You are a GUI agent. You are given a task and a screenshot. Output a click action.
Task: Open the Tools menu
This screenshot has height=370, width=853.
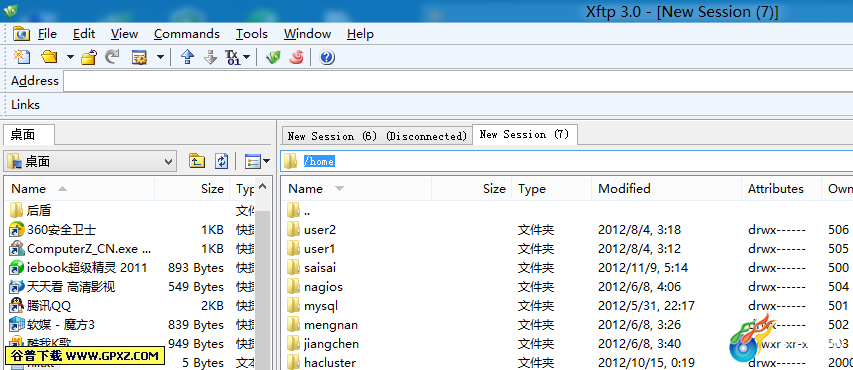251,34
